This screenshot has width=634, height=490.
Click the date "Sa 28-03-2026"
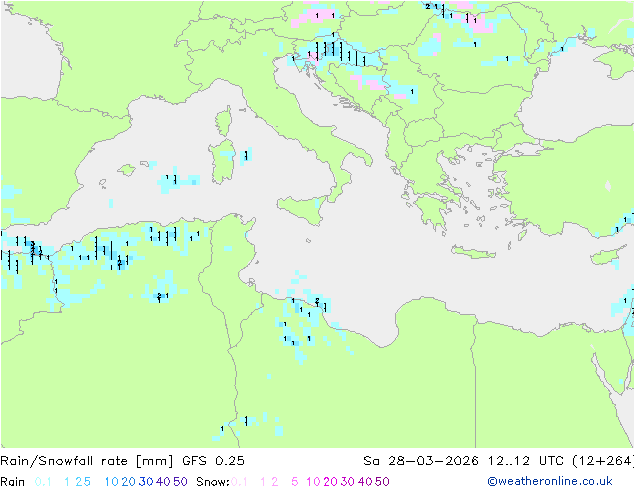coord(421,461)
